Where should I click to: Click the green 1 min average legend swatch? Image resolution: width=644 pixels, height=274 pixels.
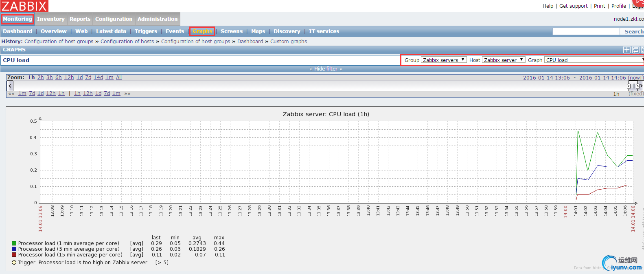point(14,243)
